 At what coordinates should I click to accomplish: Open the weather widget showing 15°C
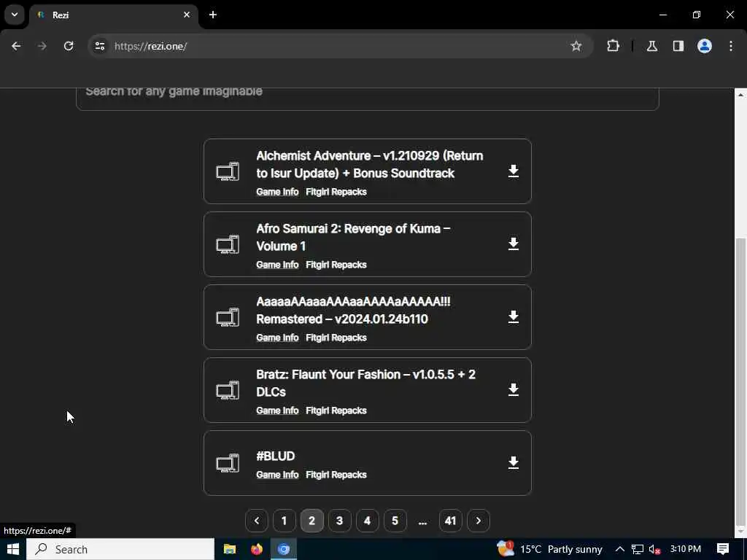[x=549, y=549]
